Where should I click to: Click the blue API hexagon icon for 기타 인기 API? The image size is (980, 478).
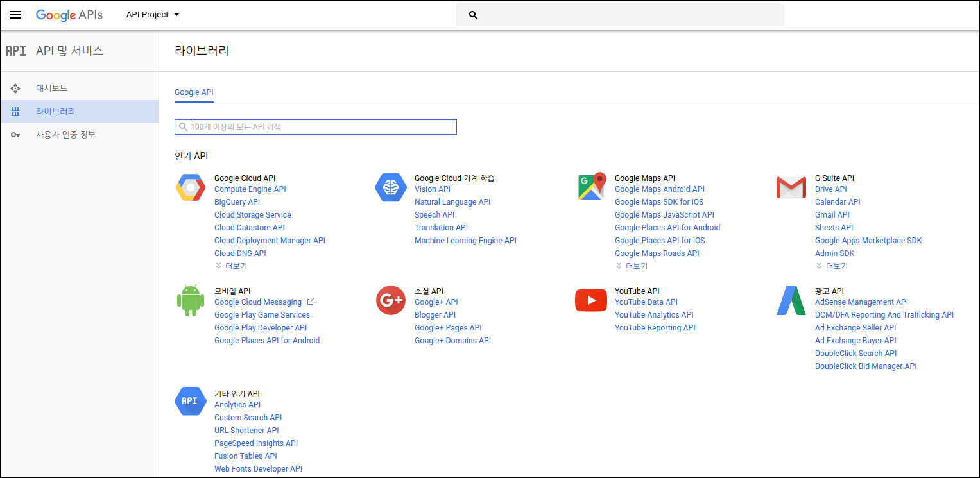(x=191, y=402)
